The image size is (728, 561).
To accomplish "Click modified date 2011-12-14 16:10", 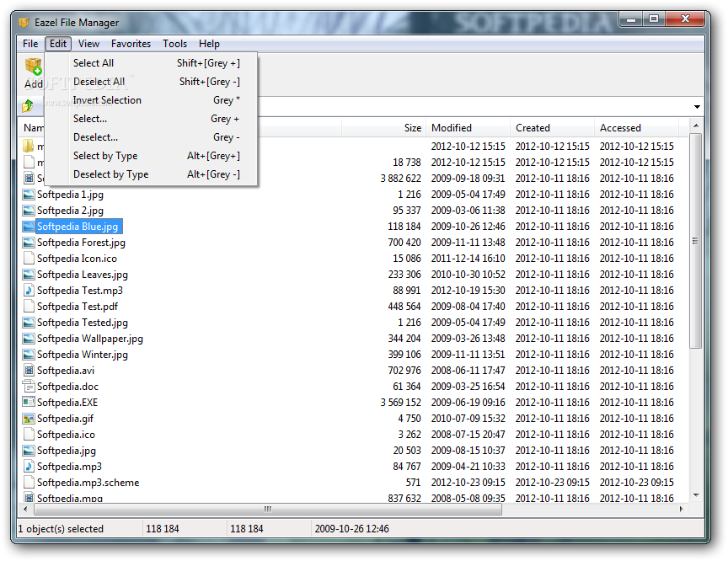I will (468, 259).
